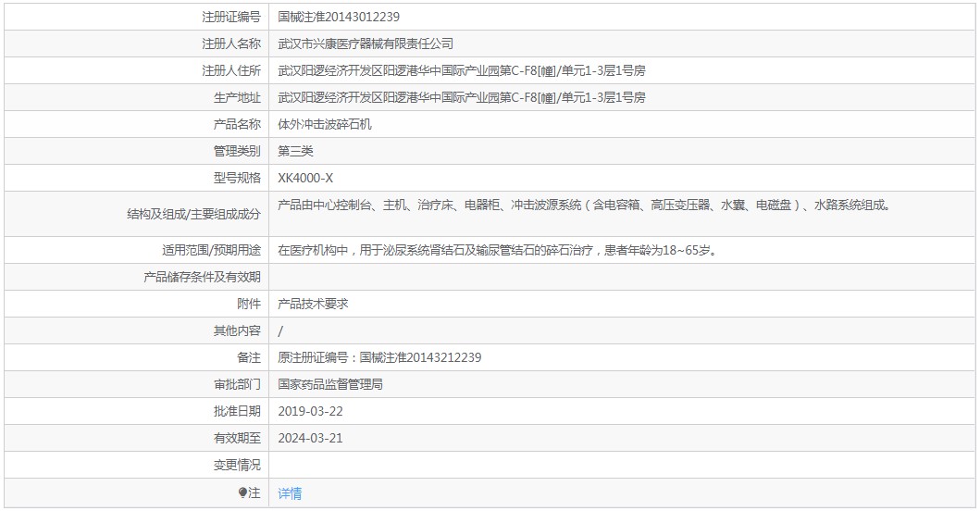Click the 备注 label
Viewport: 980px width, 511px height.
pyautogui.click(x=249, y=357)
